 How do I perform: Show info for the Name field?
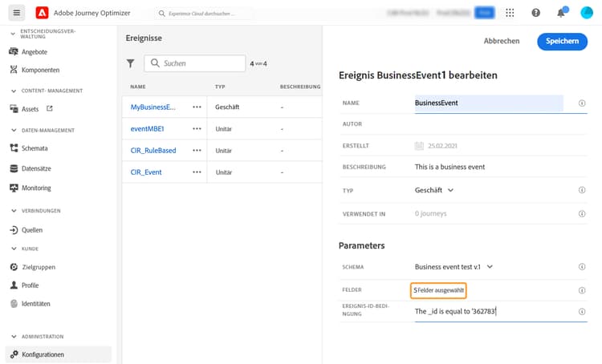pos(581,103)
